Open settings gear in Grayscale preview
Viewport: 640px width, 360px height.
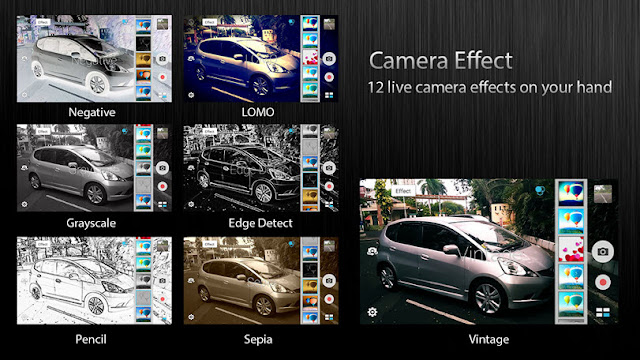24,204
